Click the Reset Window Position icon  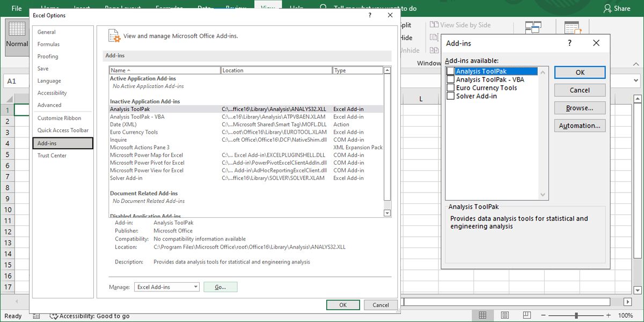[434, 50]
